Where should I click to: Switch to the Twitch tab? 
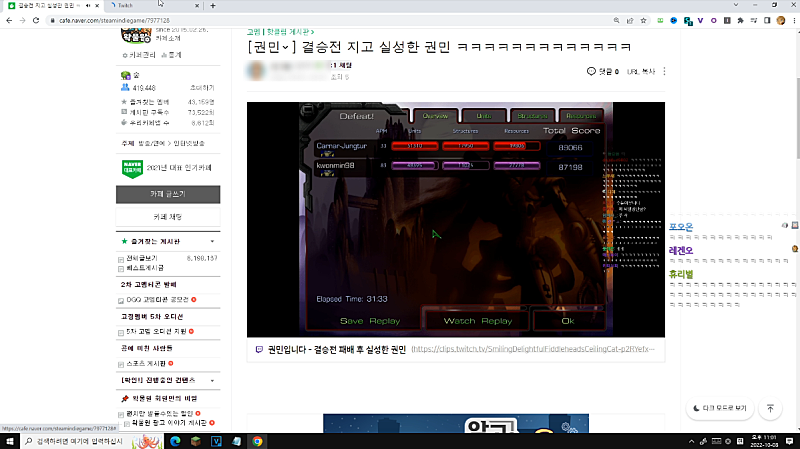click(x=153, y=6)
